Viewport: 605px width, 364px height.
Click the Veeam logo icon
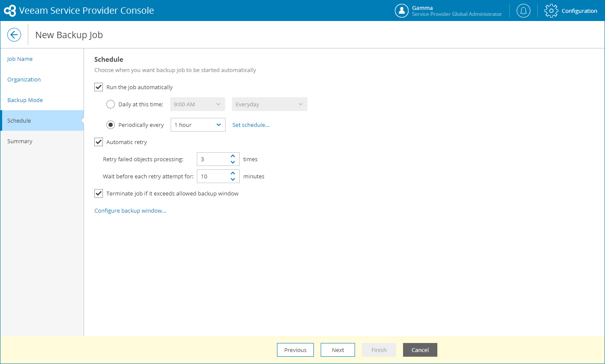click(9, 11)
